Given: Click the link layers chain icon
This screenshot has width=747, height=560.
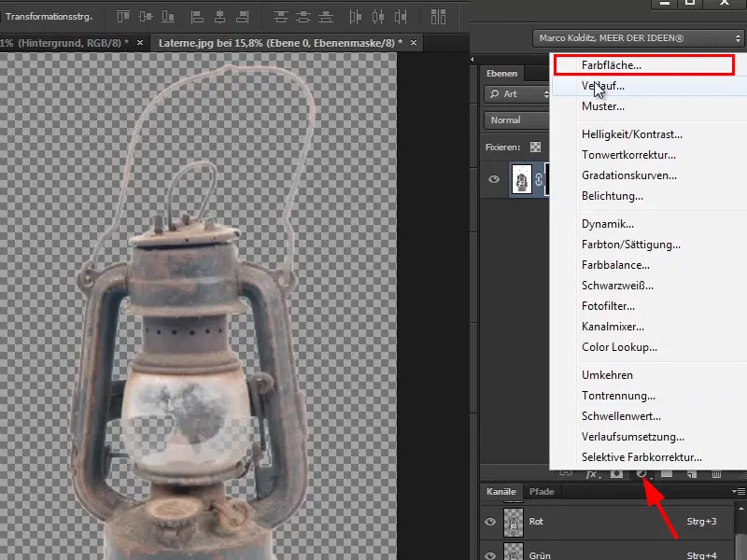Looking at the screenshot, I should (566, 473).
